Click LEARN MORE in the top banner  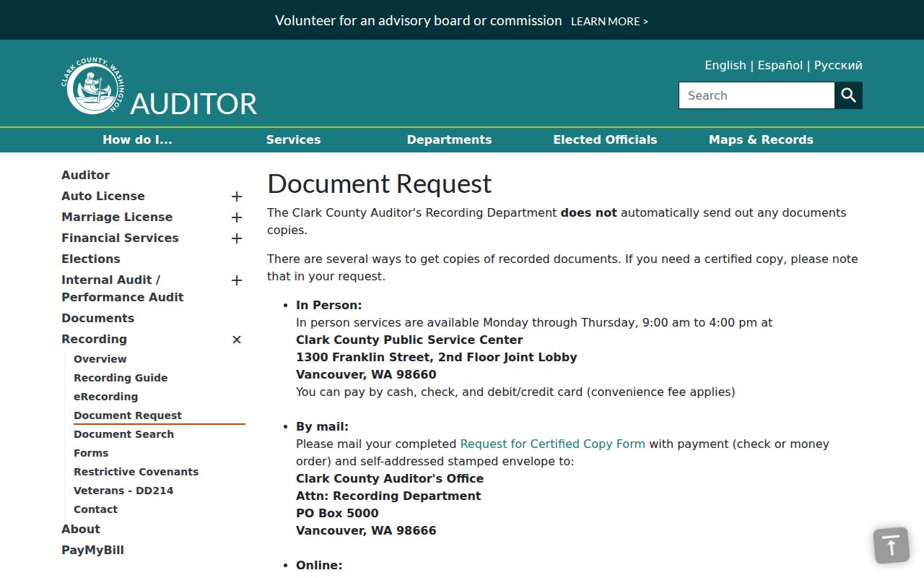[x=609, y=22]
